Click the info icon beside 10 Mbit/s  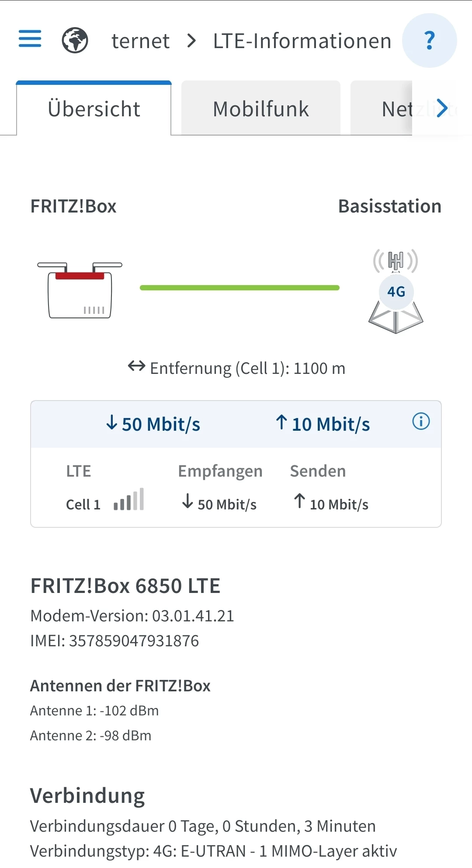pos(421,422)
